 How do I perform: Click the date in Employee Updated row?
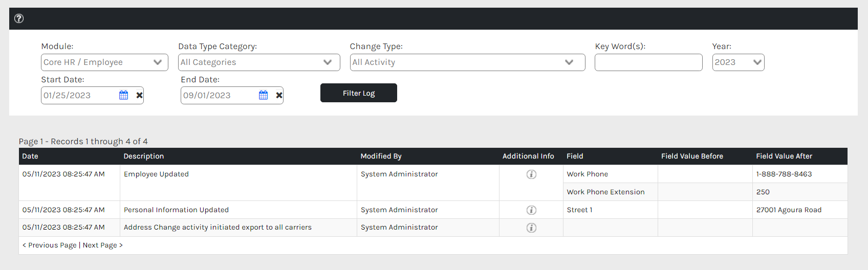[x=63, y=174]
